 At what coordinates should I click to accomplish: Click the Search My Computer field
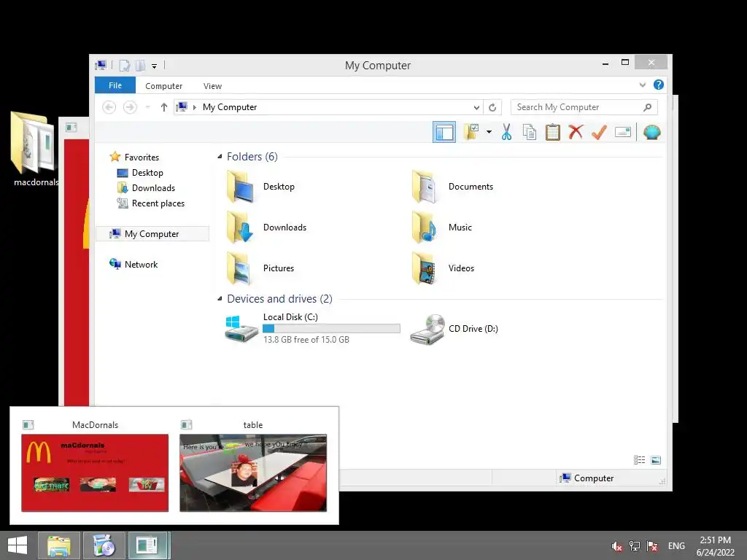pos(584,107)
